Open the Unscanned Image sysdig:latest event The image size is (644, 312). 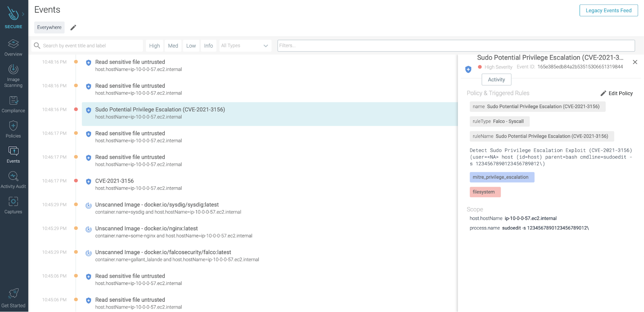(x=270, y=208)
